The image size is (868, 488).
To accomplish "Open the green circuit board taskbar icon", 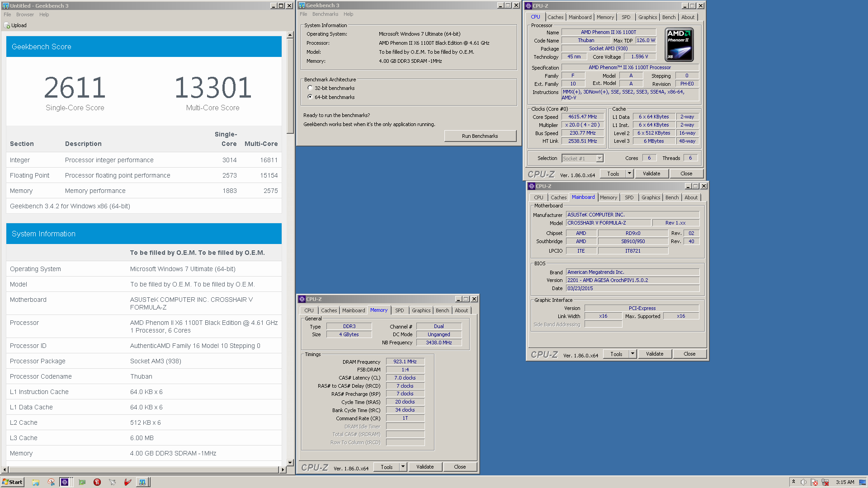I will (x=82, y=482).
